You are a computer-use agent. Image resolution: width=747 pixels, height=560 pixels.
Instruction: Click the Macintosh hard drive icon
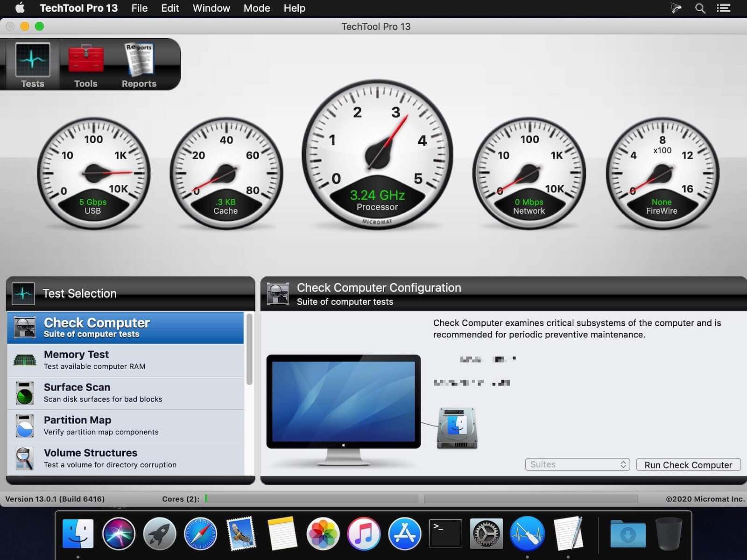457,428
